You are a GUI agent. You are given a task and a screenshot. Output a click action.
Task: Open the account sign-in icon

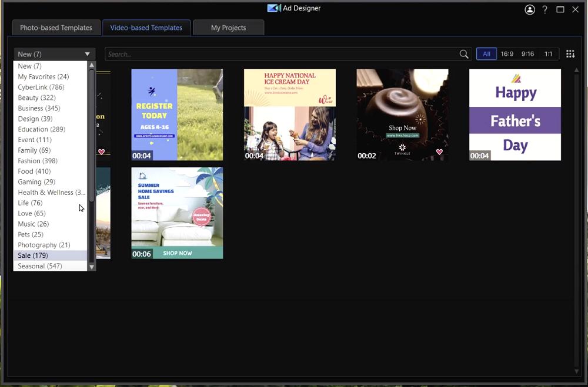[x=530, y=9]
